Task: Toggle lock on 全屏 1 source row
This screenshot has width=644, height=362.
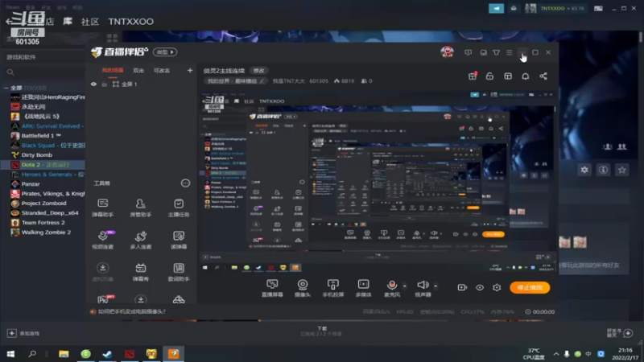Action: 105,84
